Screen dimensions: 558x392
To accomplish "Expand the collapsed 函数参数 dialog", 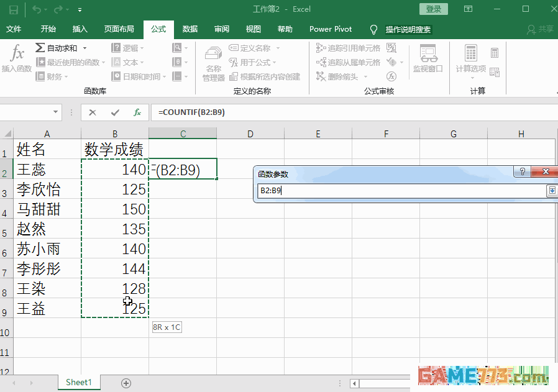I will pos(551,191).
